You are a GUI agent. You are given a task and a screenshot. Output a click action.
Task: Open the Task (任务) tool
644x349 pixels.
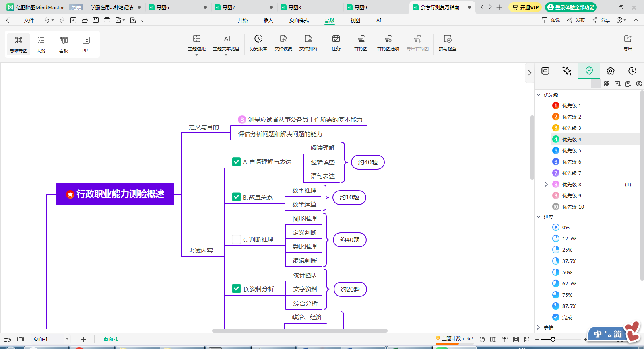336,43
